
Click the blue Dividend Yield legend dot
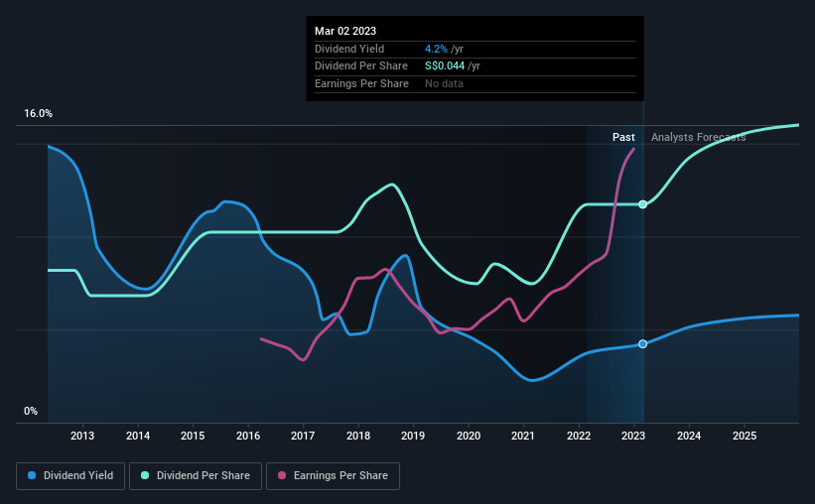[32, 475]
